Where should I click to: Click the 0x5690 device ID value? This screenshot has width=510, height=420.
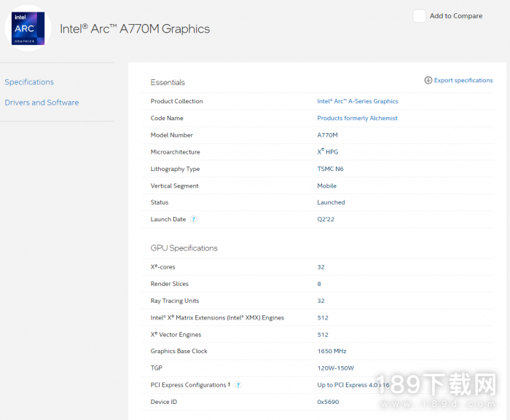tap(328, 402)
